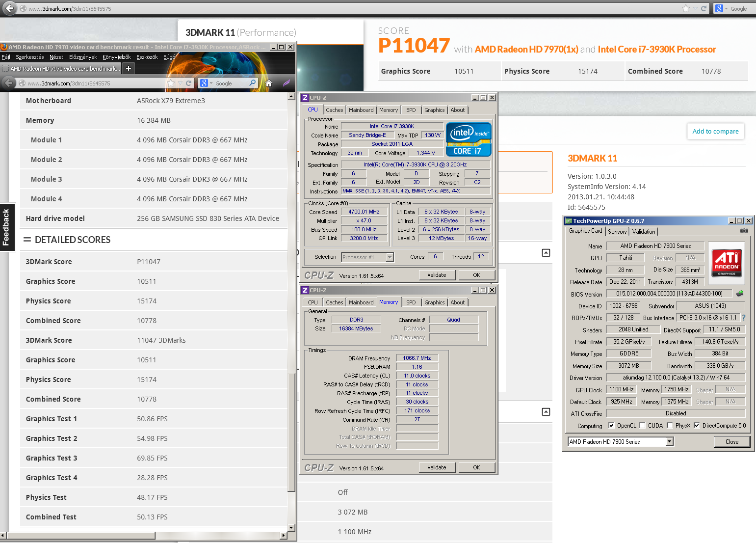This screenshot has width=756, height=543.
Task: Open the search engine dropdown in outer browser
Action: pyautogui.click(x=726, y=8)
